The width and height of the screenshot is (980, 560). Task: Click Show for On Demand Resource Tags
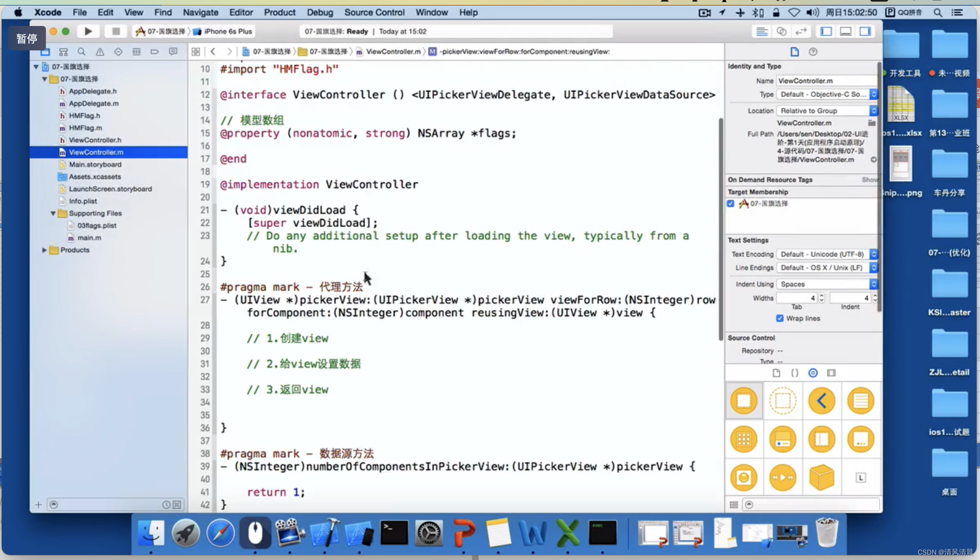tap(870, 180)
